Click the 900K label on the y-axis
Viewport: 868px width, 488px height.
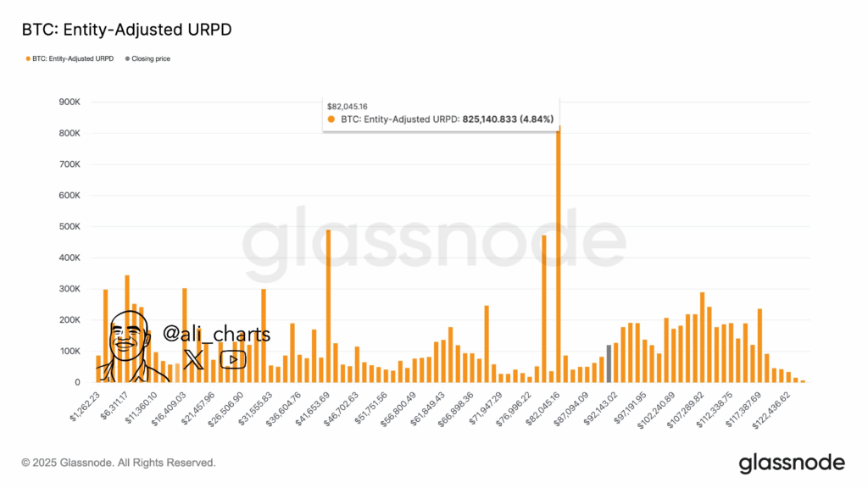click(x=68, y=103)
